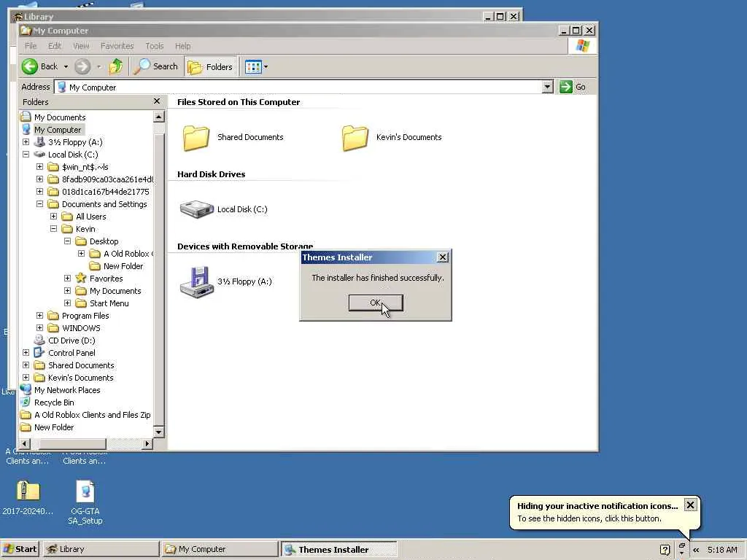The image size is (747, 560).
Task: Select CD Drive (D:) icon in tree
Action: pos(39,340)
